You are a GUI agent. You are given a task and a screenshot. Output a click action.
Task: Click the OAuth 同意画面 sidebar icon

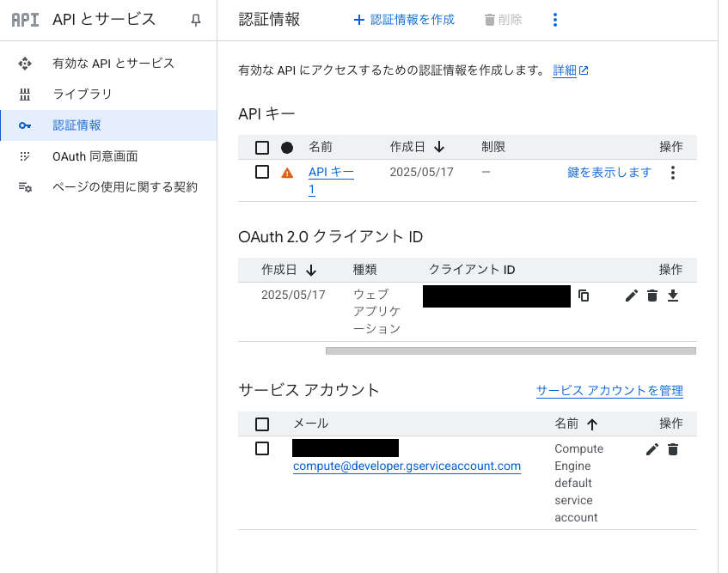tap(25, 156)
